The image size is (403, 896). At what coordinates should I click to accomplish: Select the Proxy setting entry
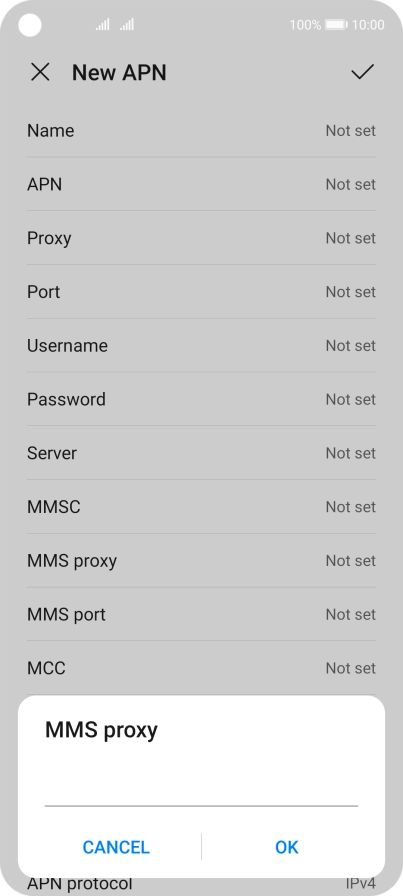point(201,238)
